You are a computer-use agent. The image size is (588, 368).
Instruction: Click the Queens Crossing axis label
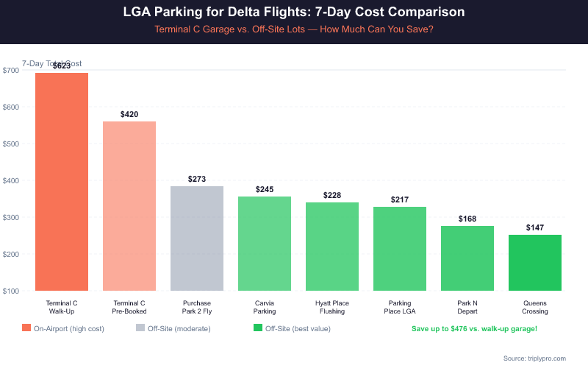tap(535, 307)
